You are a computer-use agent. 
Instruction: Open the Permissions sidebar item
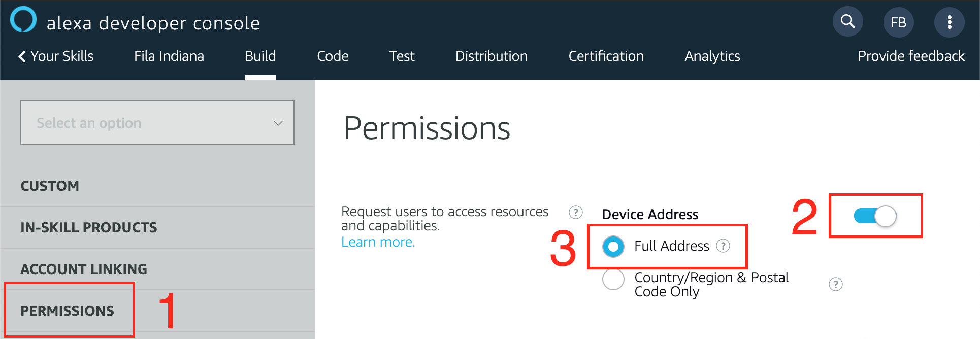68,311
